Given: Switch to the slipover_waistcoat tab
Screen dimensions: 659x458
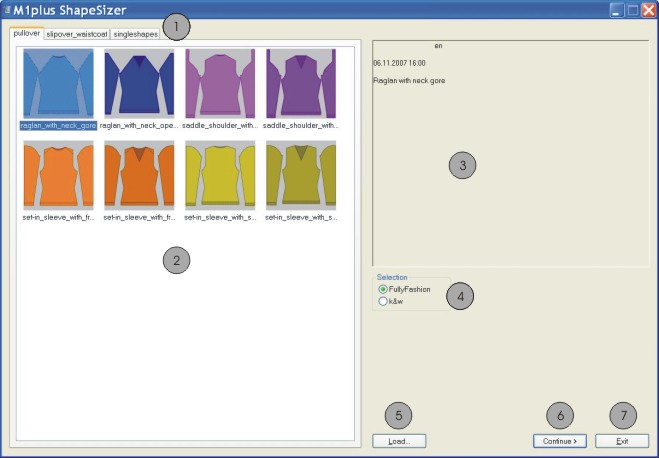Looking at the screenshot, I should tap(77, 33).
